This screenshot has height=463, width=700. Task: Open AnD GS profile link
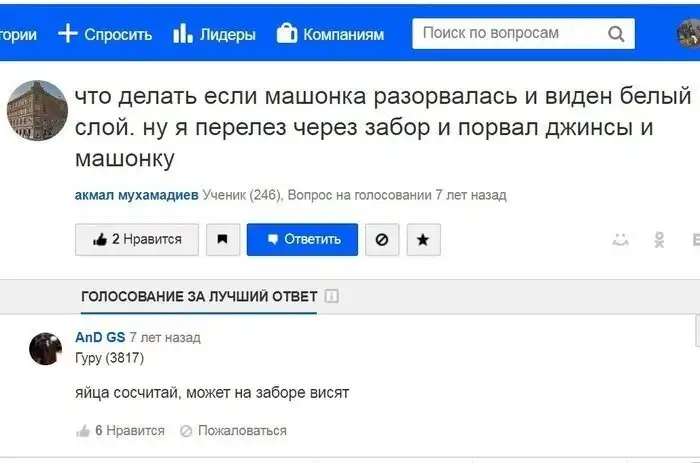(x=100, y=338)
